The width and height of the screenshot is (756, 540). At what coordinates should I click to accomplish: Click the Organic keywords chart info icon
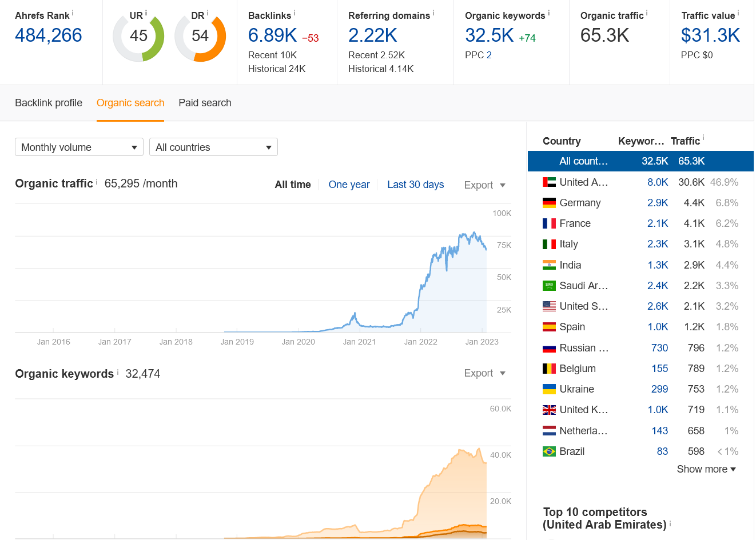point(118,372)
